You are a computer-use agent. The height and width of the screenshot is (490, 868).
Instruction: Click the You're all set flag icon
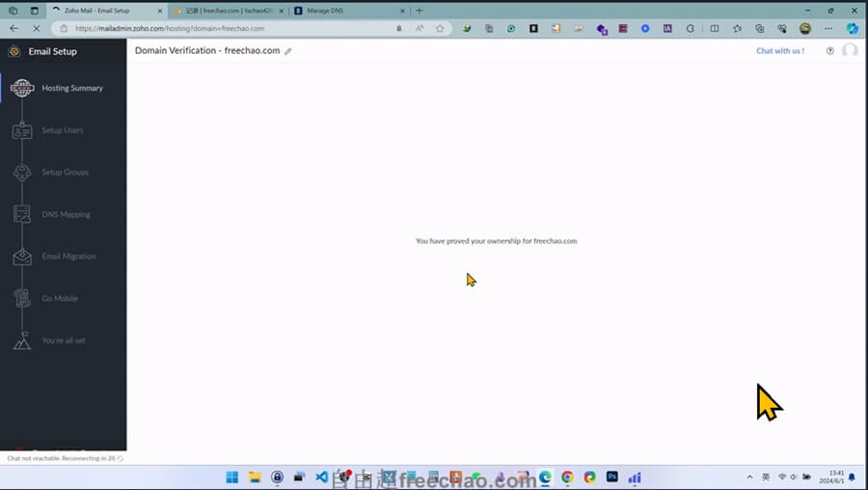(21, 340)
